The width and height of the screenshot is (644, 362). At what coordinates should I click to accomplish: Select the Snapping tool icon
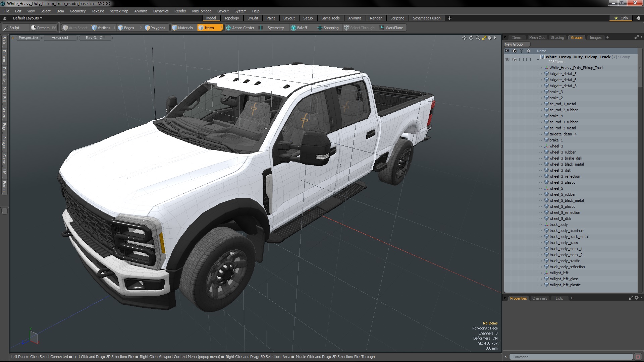[x=320, y=28]
